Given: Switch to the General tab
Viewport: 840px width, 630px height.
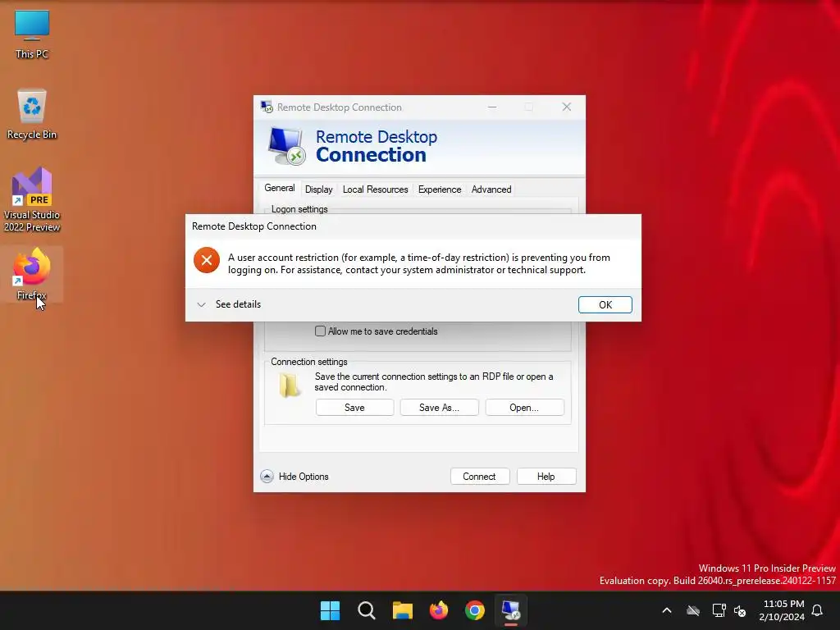Looking at the screenshot, I should [279, 188].
